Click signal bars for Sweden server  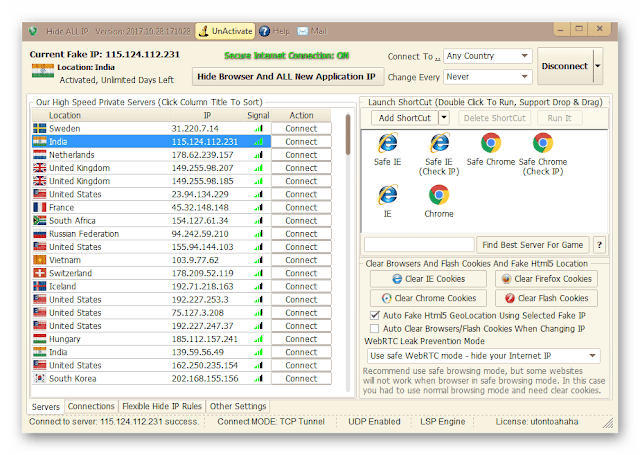pos(258,129)
